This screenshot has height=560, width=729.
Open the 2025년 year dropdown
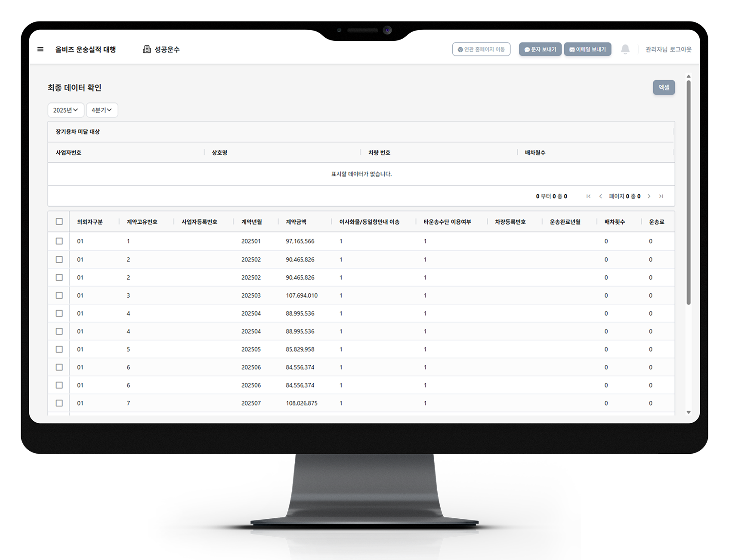65,110
